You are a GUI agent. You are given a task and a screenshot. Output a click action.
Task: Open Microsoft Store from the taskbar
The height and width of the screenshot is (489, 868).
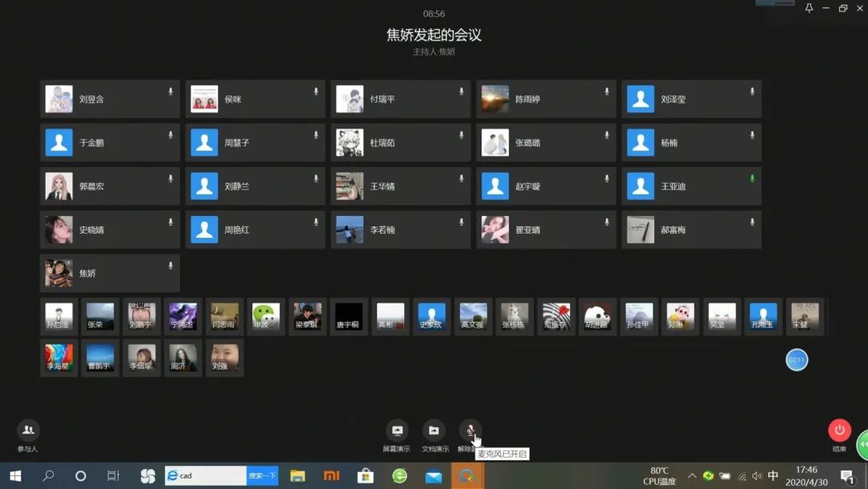pos(365,475)
